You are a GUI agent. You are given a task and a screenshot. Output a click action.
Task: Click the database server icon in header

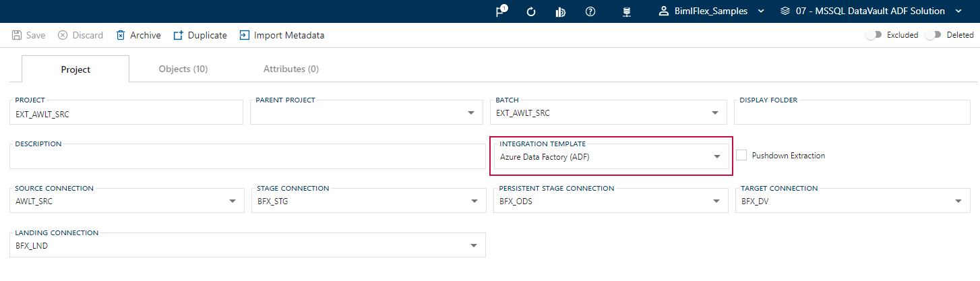point(626,11)
